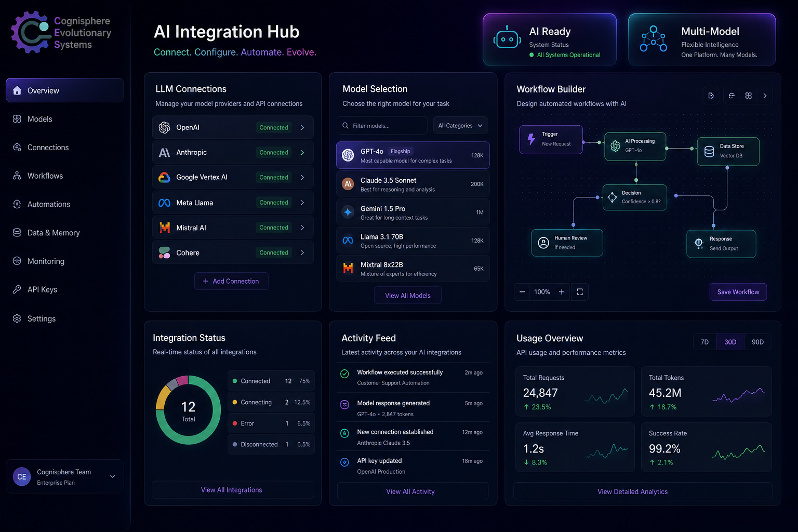Click the 100% zoom level value
Image resolution: width=798 pixels, height=532 pixels.
click(x=542, y=292)
